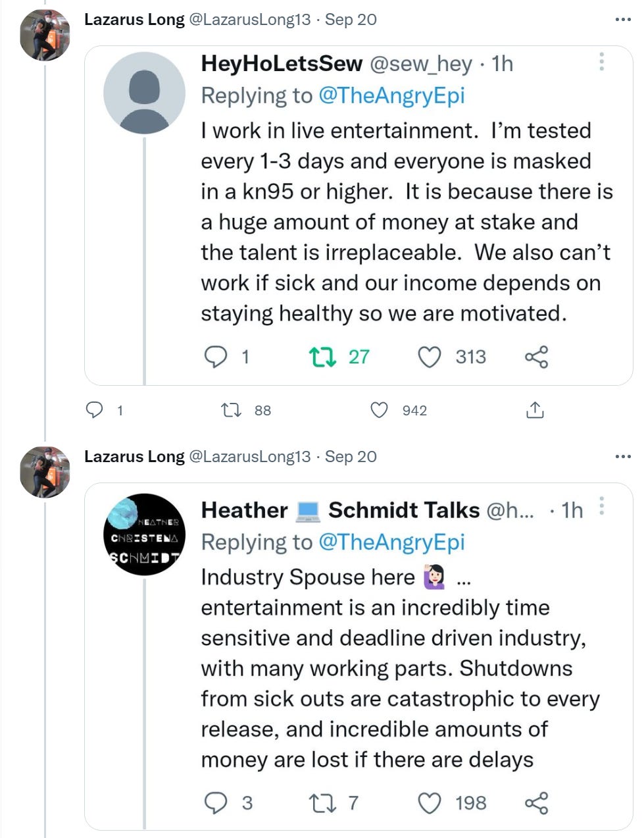
Task: Open Heather Christena Schmidt profile picture
Action: point(145,534)
